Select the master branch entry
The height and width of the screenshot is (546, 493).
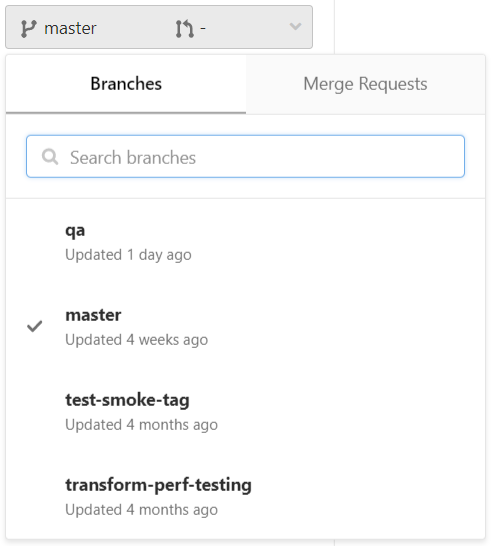coord(245,327)
